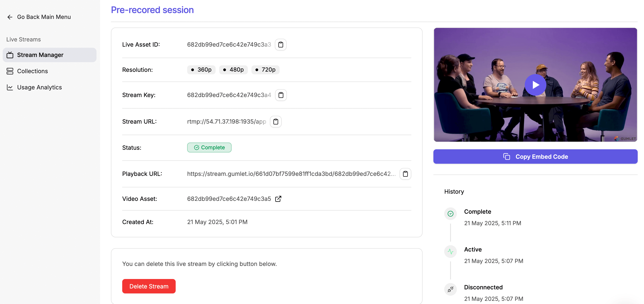Click the Video Asset ID ending in 3a5
This screenshot has height=304, width=644.
[229, 199]
